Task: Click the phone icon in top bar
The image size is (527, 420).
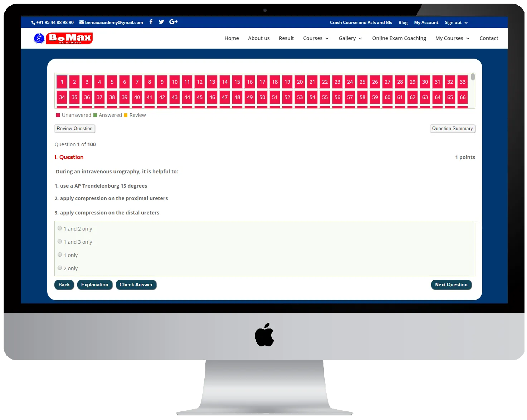Action: (33, 23)
